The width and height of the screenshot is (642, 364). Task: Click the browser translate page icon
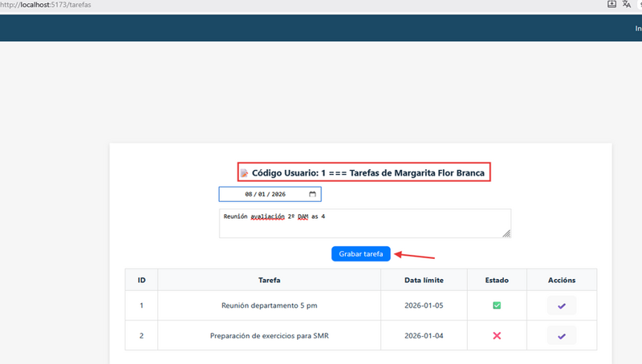pos(627,5)
